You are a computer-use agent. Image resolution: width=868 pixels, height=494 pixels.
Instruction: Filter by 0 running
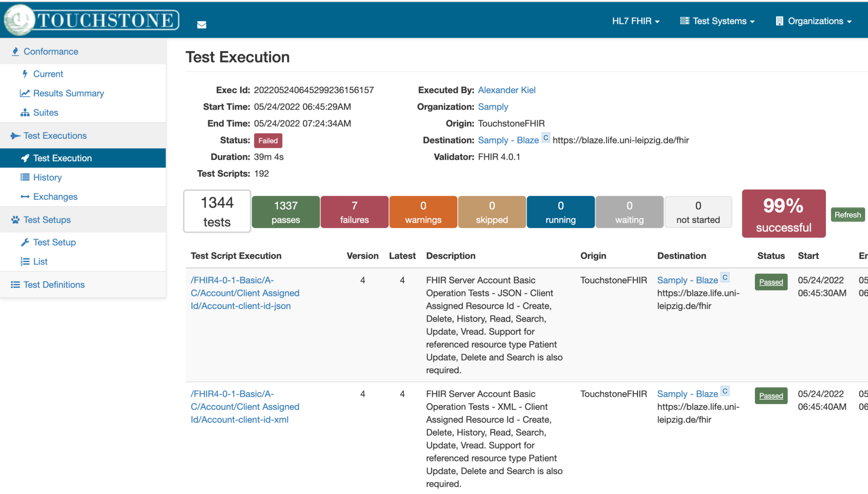pos(561,212)
